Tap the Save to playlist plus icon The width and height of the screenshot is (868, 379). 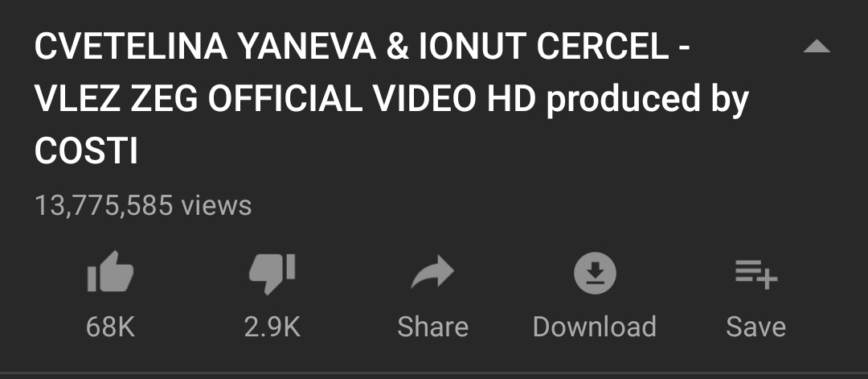pos(756,274)
